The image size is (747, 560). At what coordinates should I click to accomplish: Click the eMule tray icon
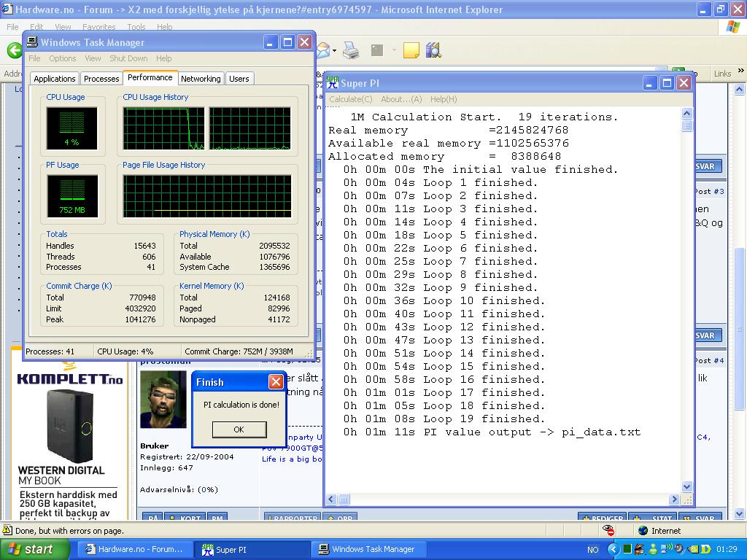point(640,549)
